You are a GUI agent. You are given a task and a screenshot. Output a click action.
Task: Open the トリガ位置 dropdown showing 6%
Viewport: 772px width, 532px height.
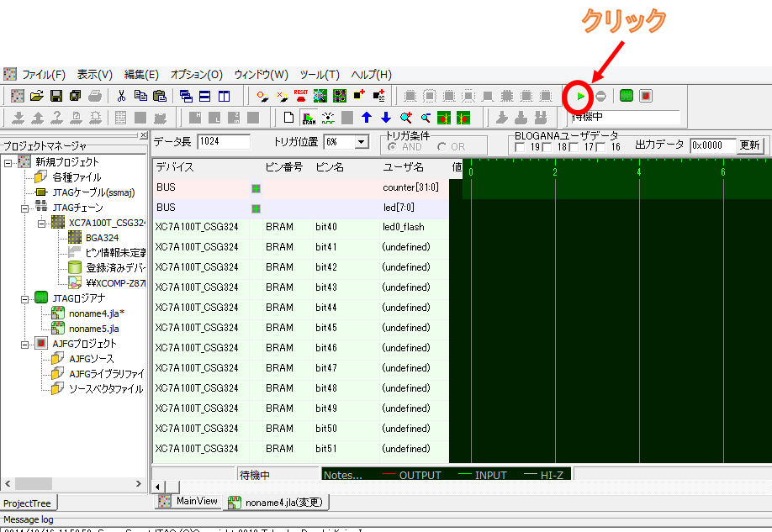point(362,142)
